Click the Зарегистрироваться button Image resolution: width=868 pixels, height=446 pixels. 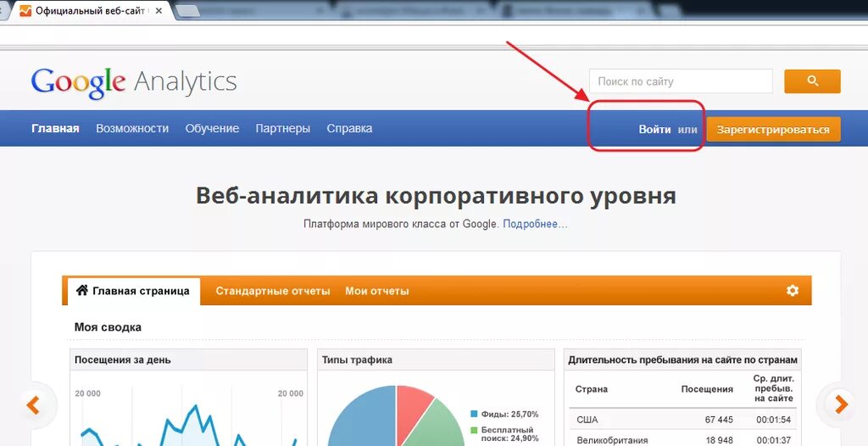[773, 130]
